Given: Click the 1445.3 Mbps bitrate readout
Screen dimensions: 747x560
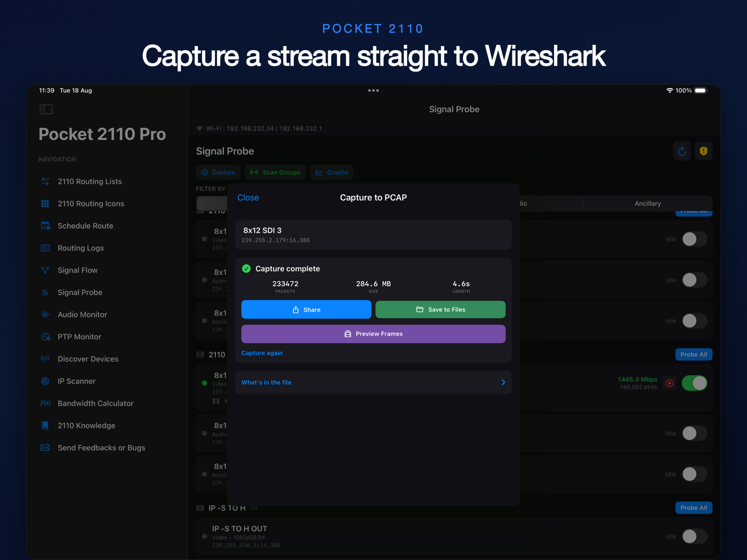Looking at the screenshot, I should pos(637,379).
